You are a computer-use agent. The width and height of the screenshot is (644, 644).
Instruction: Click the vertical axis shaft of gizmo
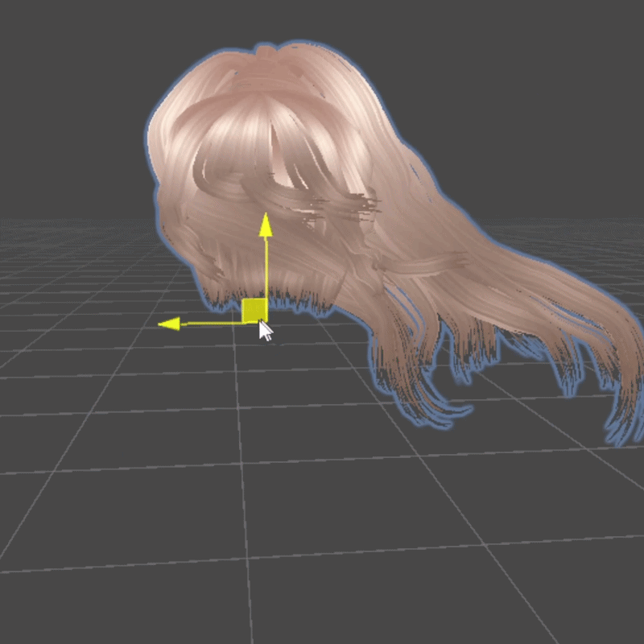(265, 266)
